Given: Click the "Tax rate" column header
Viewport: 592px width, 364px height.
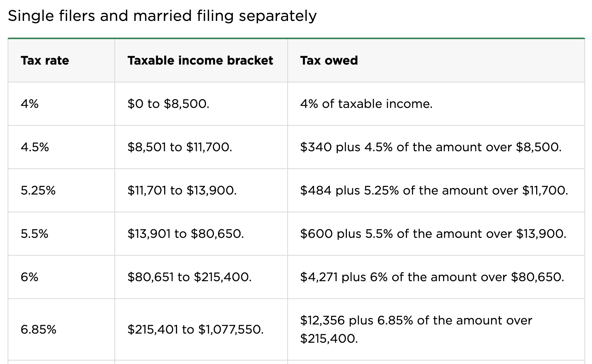Looking at the screenshot, I should coord(45,60).
